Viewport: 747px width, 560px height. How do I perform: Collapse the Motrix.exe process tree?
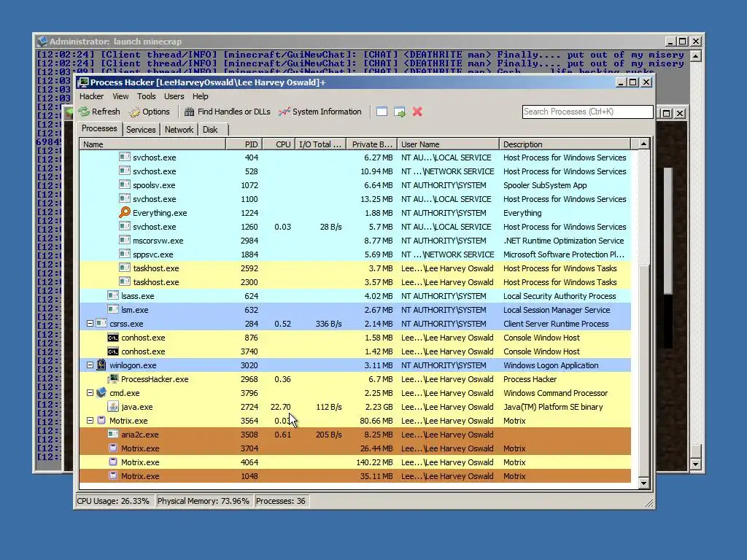click(x=90, y=421)
